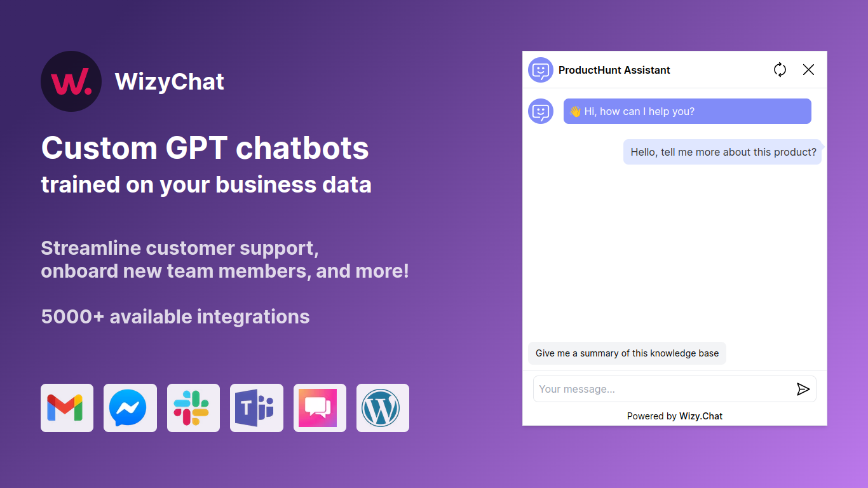Send a message with the paper plane icon

tap(803, 389)
